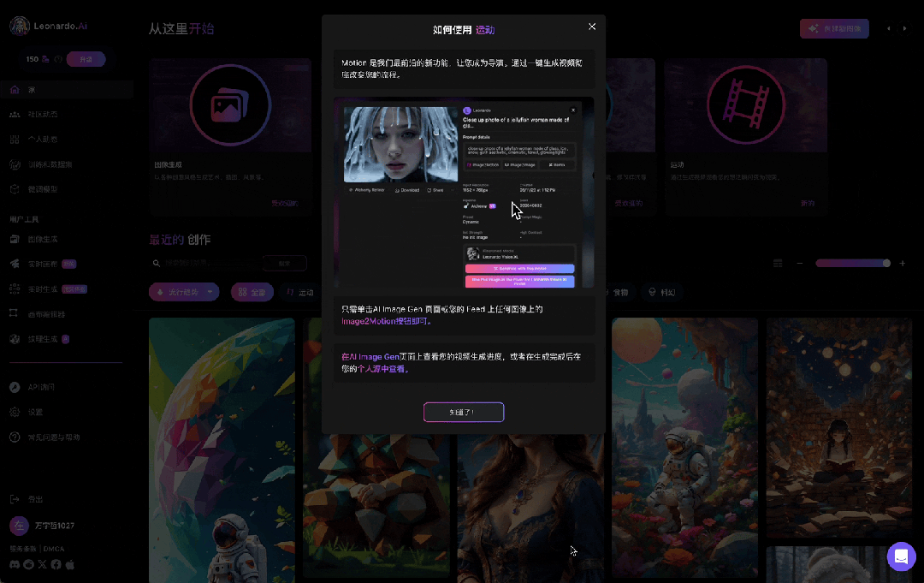The height and width of the screenshot is (583, 924).
Task: Click the 实时画布 sidebar icon
Action: coord(15,264)
